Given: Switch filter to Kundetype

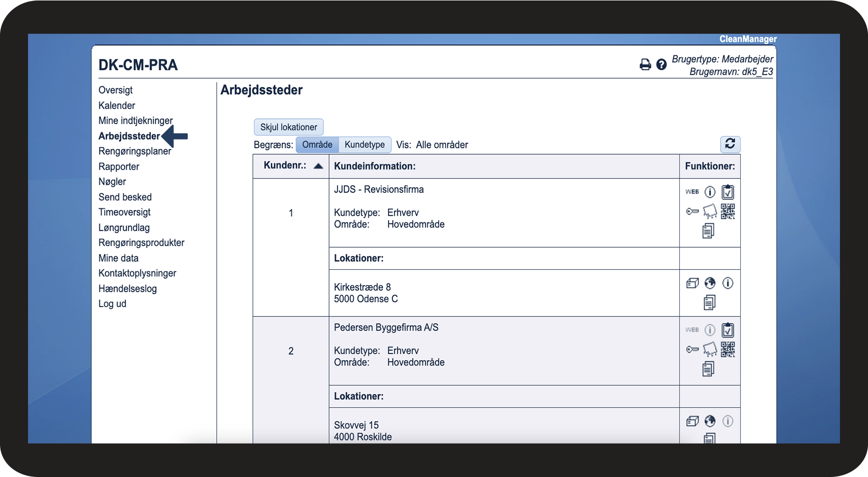Looking at the screenshot, I should [x=364, y=144].
